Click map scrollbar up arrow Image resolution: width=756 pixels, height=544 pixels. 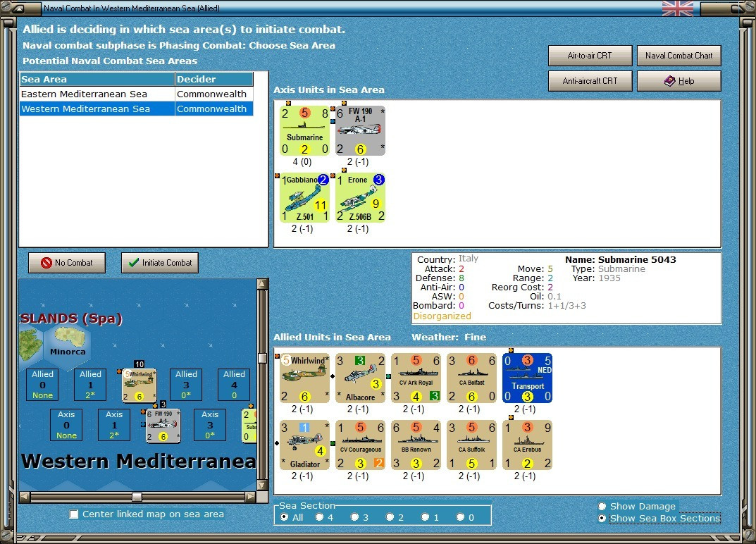pos(262,283)
